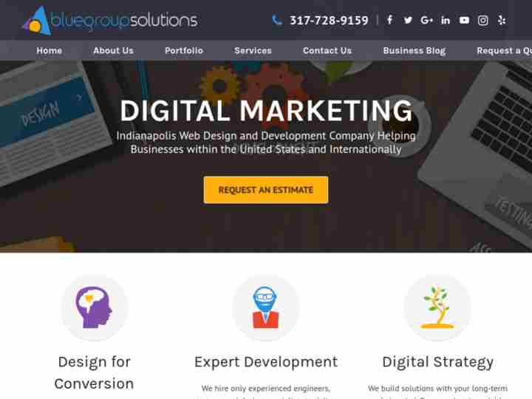The image size is (532, 399).
Task: Click the blue developer character icon
Action: [x=265, y=307]
